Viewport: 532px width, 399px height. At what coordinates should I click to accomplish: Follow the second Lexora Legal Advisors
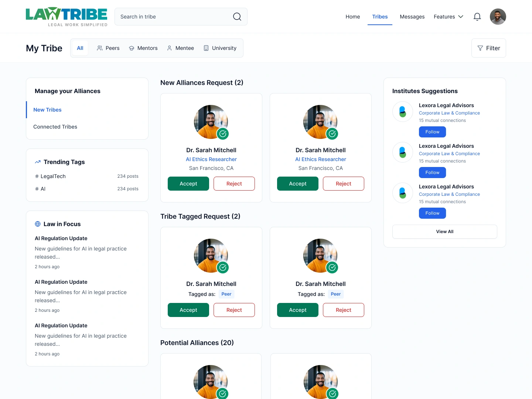pos(432,173)
